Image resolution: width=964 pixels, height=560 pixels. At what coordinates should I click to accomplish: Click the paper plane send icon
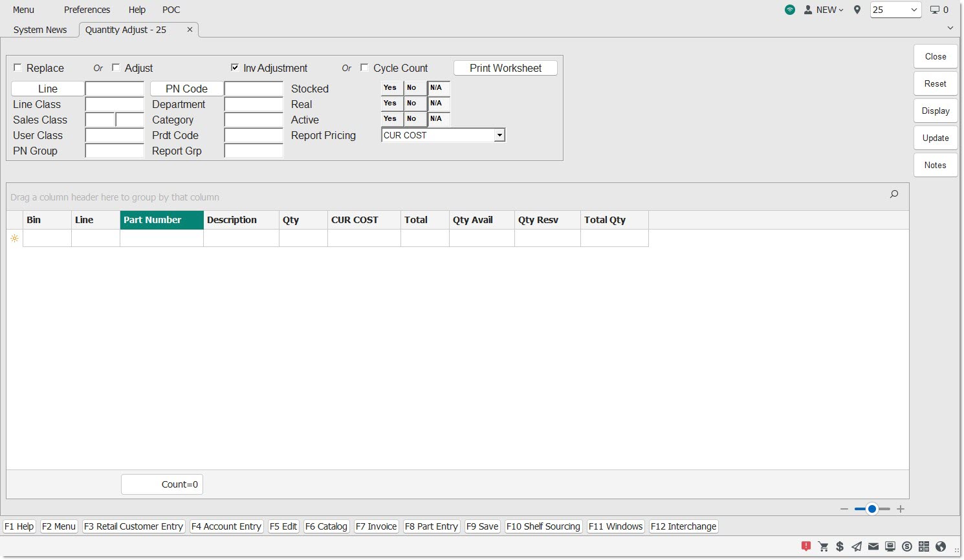(x=857, y=546)
